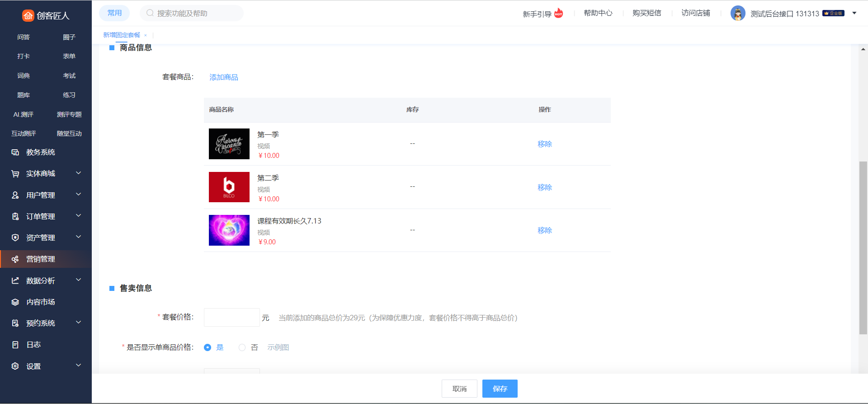Screen dimensions: 868x404
Task: Click the 内容市场 layers icon
Action: (15, 302)
